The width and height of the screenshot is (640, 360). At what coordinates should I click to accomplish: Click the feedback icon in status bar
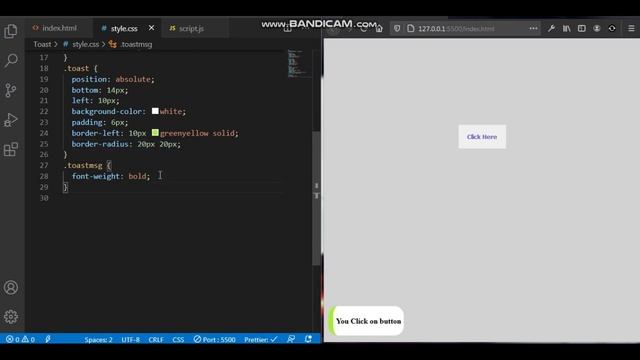tap(291, 339)
